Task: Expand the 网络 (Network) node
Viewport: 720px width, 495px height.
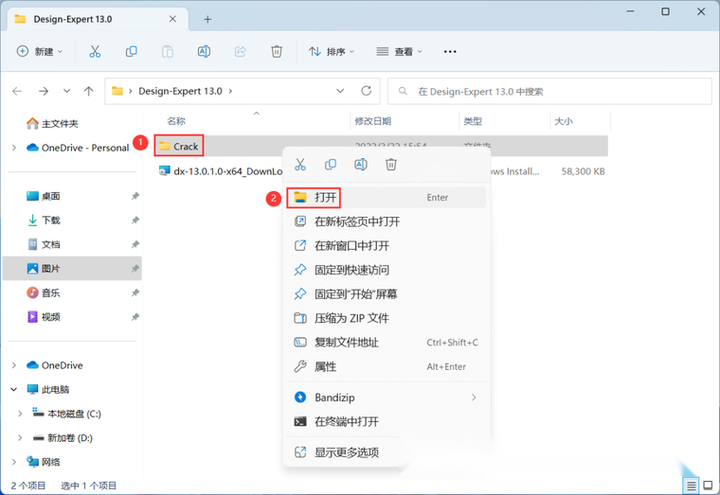Action: [14, 462]
